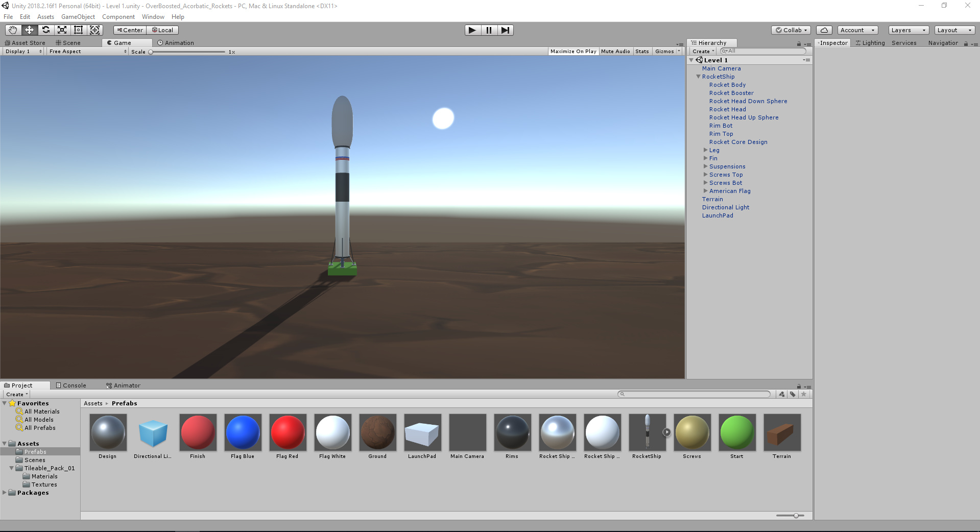
Task: Click the favorites star icon in Project search
Action: click(804, 394)
